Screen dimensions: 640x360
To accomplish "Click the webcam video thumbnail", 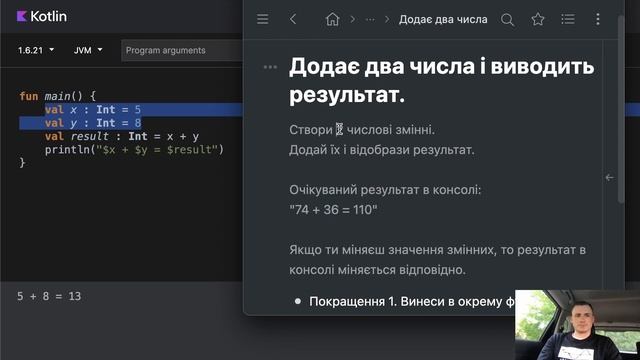I will tap(577, 325).
